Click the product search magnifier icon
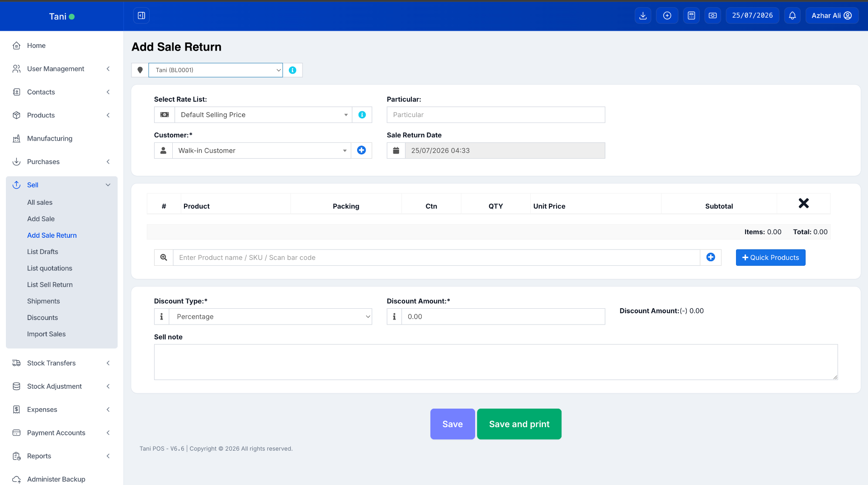 click(x=164, y=258)
